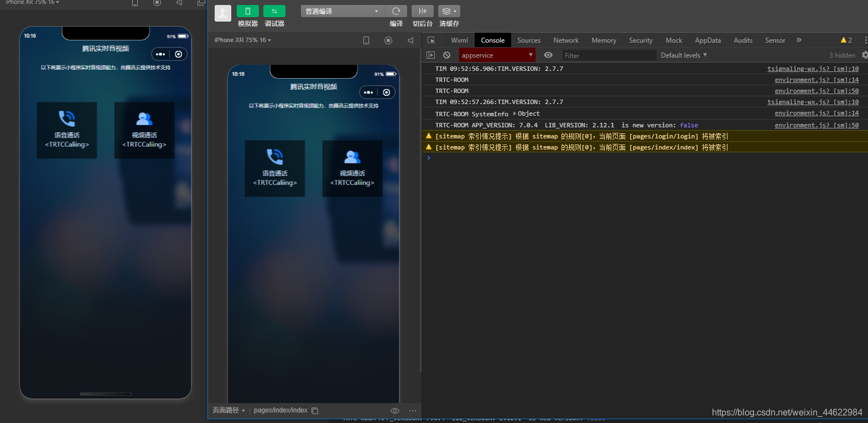Open the environment.js link for the SystemInfo log
This screenshot has width=868, height=423.
point(817,113)
